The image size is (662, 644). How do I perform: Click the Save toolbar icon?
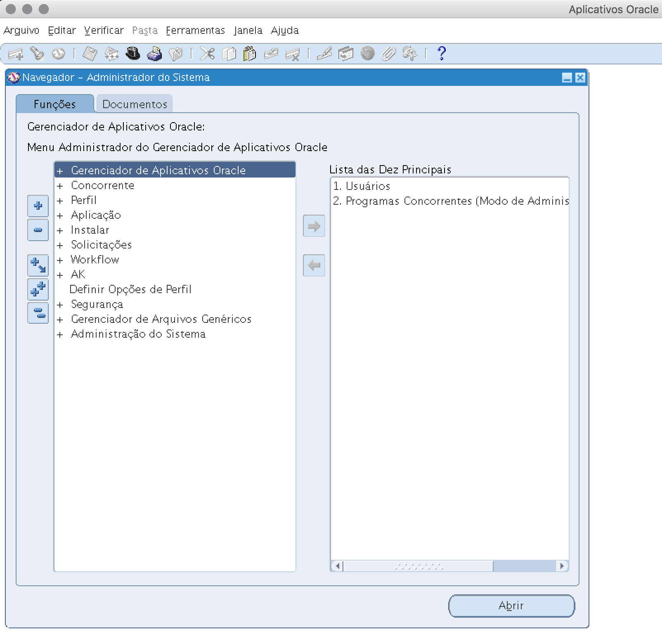tap(90, 54)
